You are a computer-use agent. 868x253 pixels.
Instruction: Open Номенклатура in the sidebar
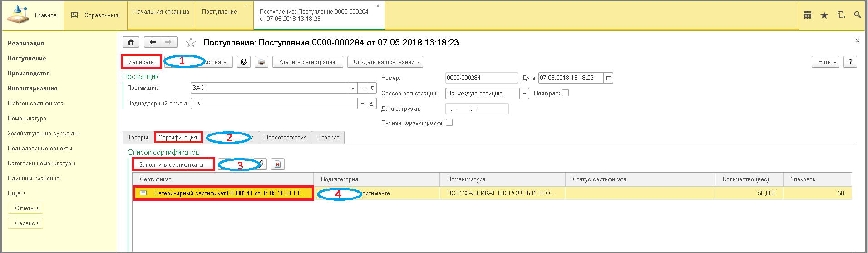[27, 118]
